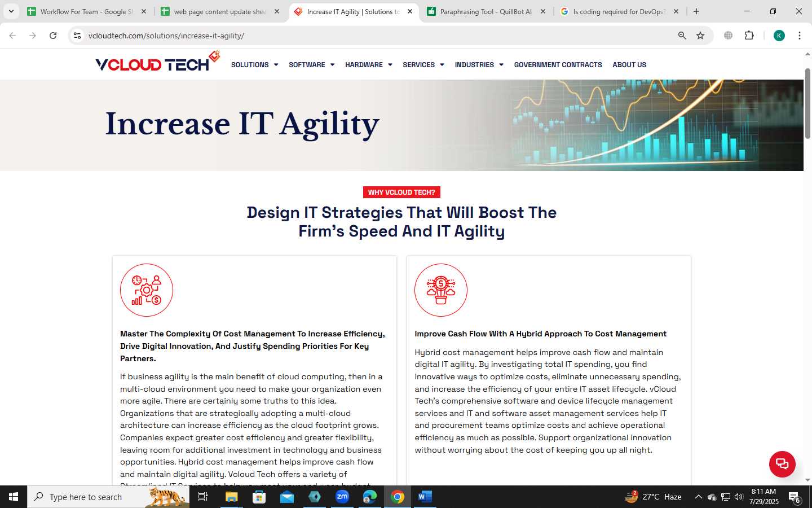812x508 pixels.
Task: Click the cost management gear icon
Action: click(x=147, y=290)
